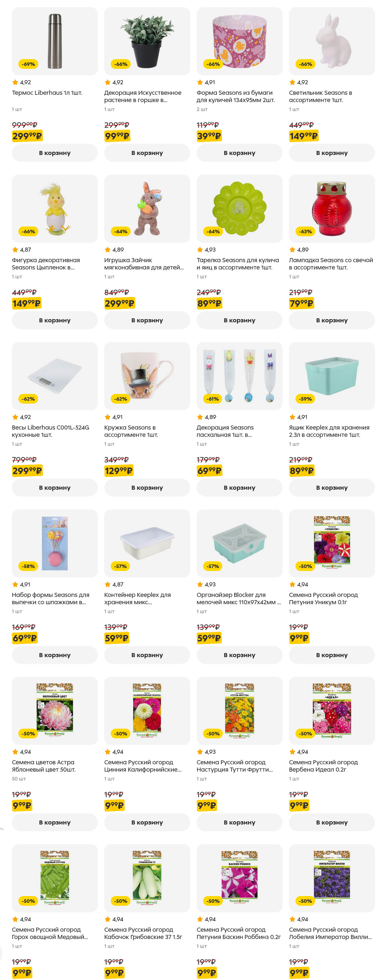The image size is (386, 980).
Task: Add Игрушка Зайчик to the cart
Action: [x=147, y=320]
